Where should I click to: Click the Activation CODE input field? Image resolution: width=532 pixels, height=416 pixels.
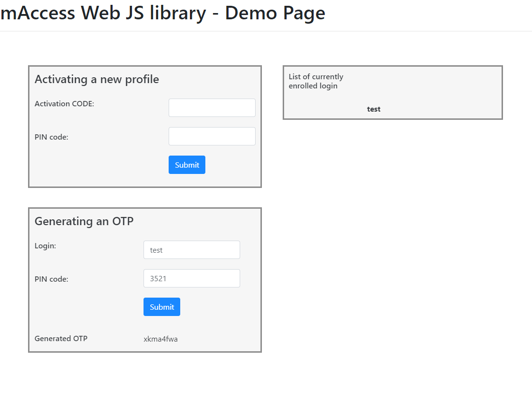(212, 108)
